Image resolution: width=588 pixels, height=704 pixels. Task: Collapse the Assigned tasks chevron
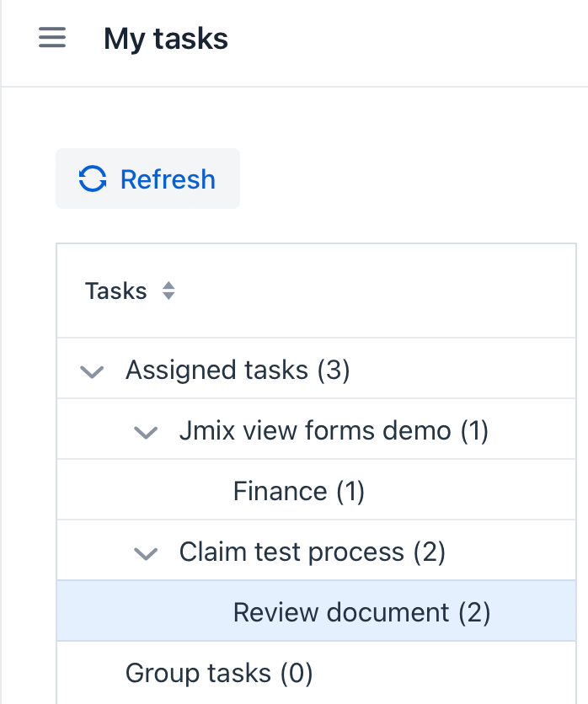pyautogui.click(x=92, y=371)
